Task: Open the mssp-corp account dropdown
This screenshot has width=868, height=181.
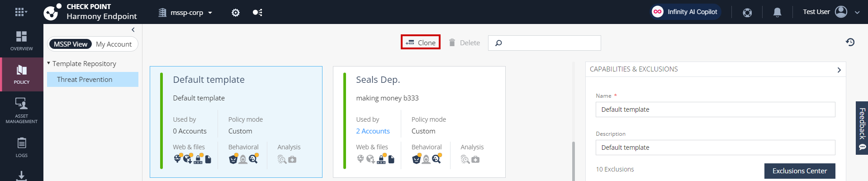Action: click(186, 13)
